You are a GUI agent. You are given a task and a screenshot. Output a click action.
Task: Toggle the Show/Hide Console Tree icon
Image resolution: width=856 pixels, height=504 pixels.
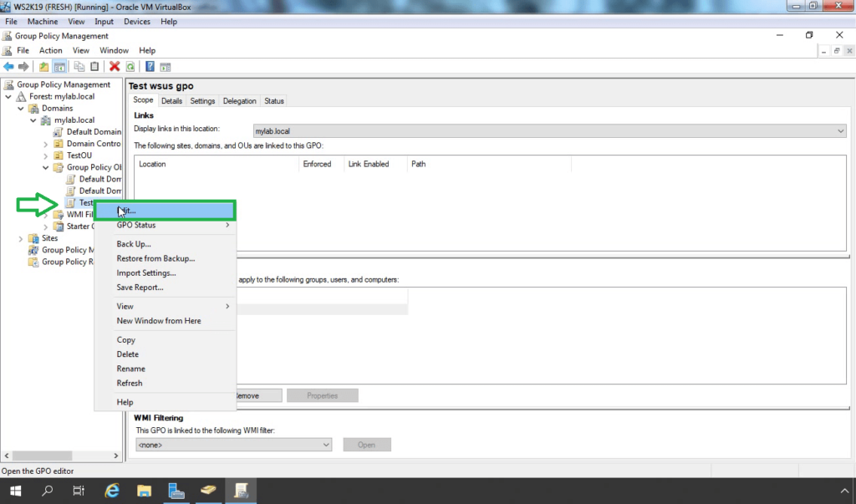click(59, 67)
